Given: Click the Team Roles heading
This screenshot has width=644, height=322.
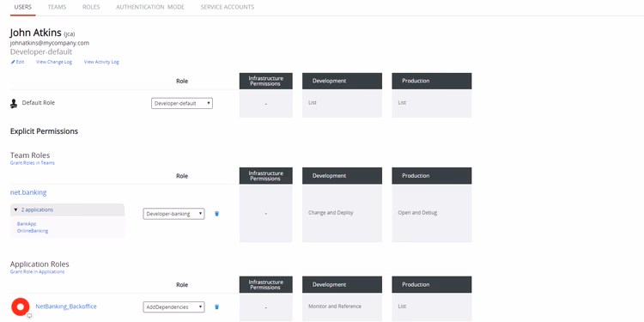Looking at the screenshot, I should [x=30, y=155].
